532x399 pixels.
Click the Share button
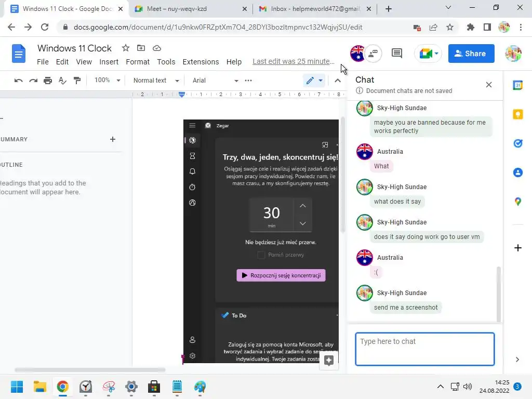coord(471,54)
